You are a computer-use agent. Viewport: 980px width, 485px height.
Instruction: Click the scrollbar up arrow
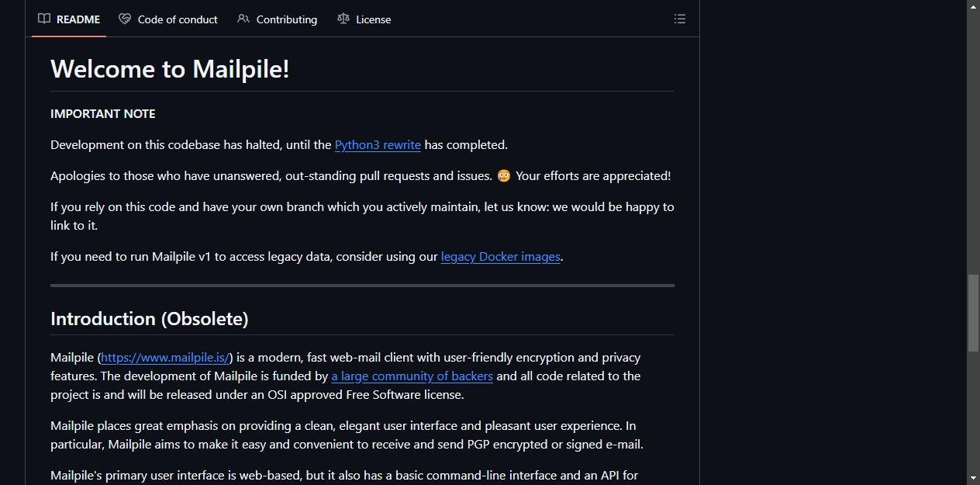click(973, 6)
